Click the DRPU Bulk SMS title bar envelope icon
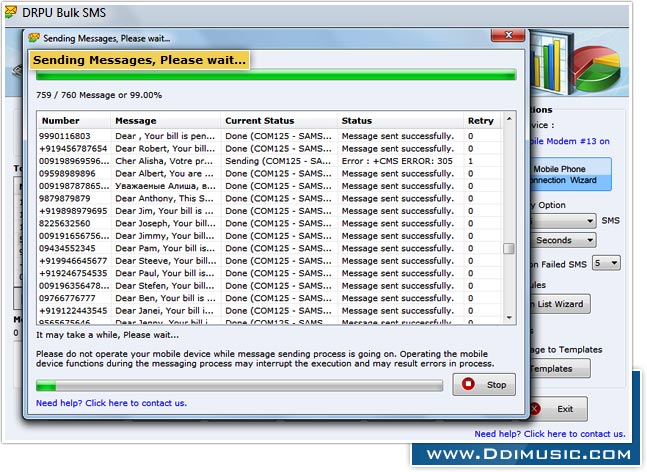 [x=11, y=12]
